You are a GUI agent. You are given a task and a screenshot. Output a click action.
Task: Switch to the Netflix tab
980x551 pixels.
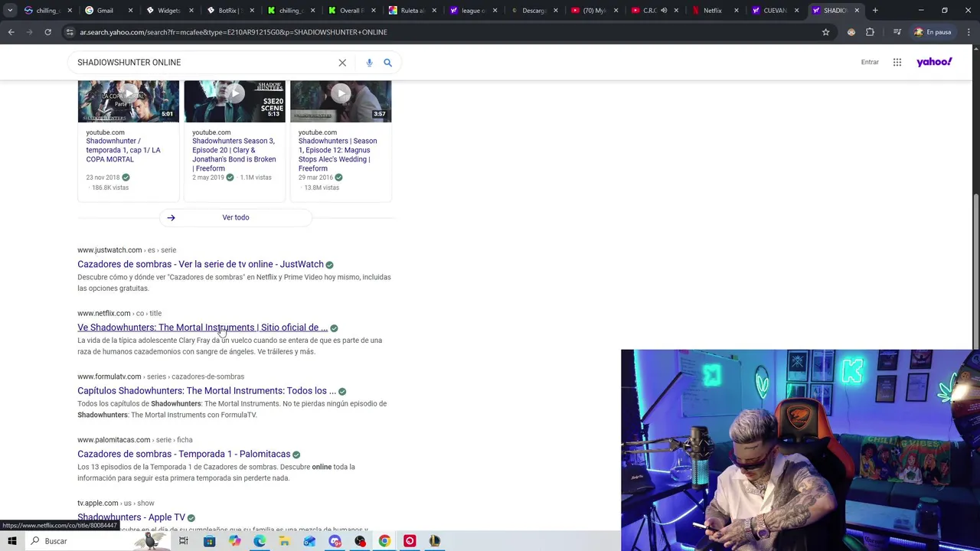coord(712,11)
